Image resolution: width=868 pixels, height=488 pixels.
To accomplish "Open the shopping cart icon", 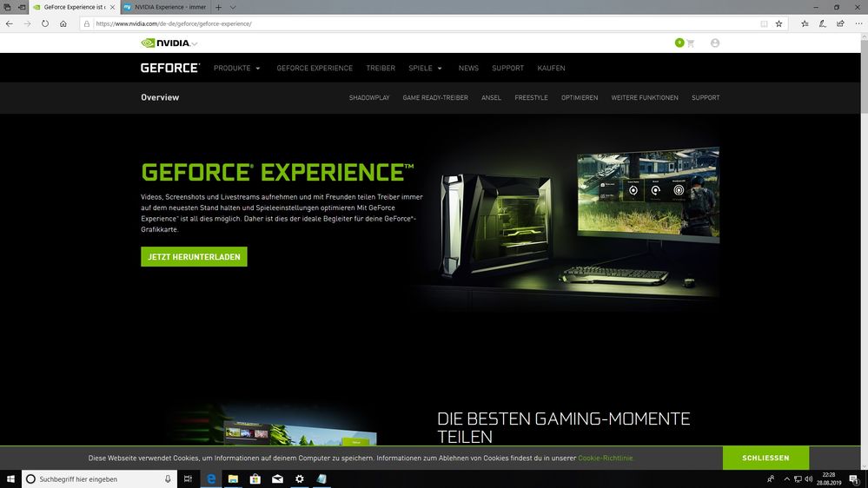I will tap(691, 43).
